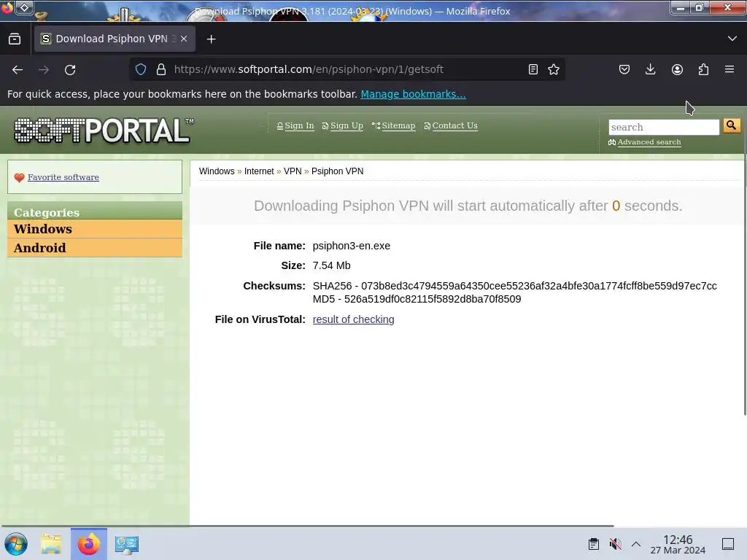Image resolution: width=747 pixels, height=560 pixels.
Task: Click the muted volume tray icon
Action: pyautogui.click(x=615, y=544)
